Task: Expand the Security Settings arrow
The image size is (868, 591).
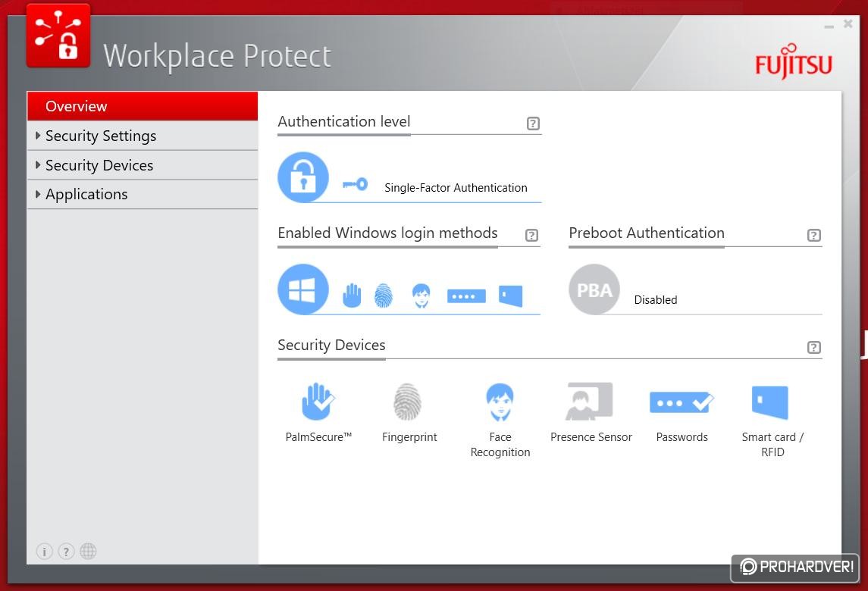Action: point(38,136)
